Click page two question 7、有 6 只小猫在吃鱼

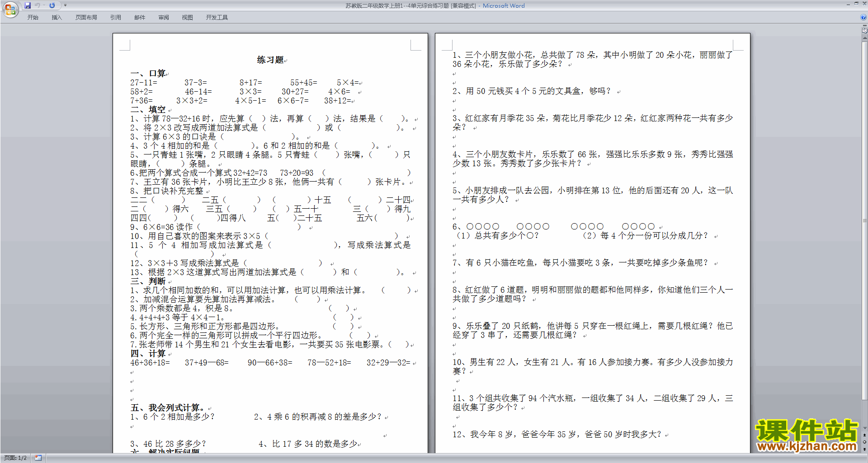[580, 263]
